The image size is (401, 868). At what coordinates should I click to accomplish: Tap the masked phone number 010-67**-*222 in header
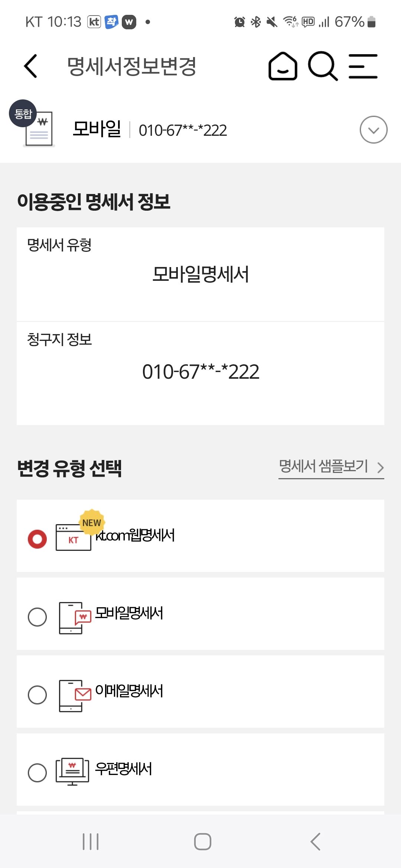(x=183, y=131)
